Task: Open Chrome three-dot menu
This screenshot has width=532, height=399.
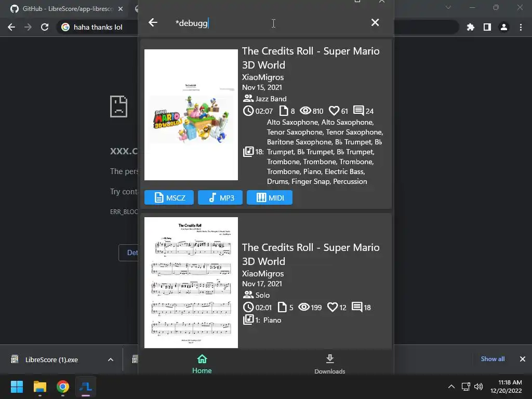Action: [x=521, y=27]
